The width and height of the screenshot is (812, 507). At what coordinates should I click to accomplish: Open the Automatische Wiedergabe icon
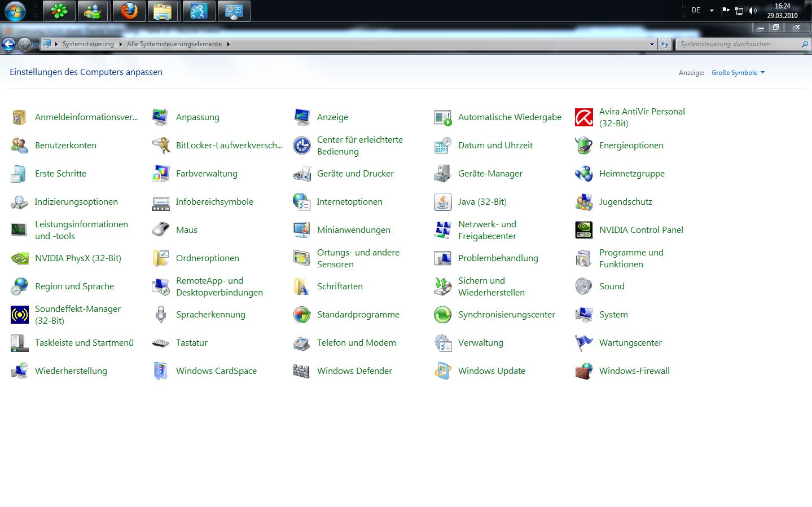pyautogui.click(x=442, y=117)
